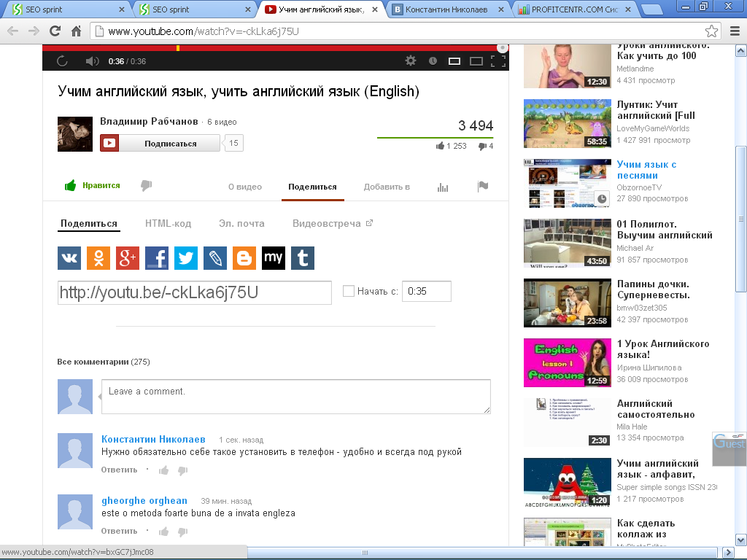The width and height of the screenshot is (747, 560).
Task: Click the replay video icon
Action: pyautogui.click(x=63, y=61)
